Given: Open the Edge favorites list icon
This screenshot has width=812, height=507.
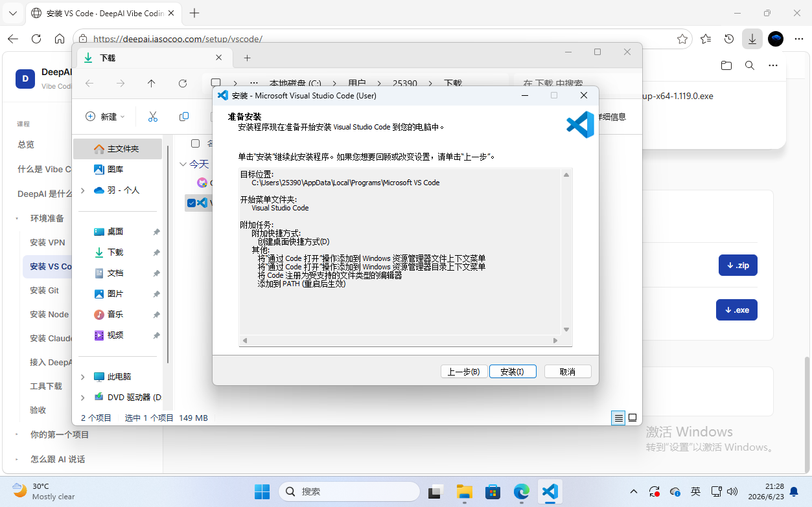Looking at the screenshot, I should pyautogui.click(x=706, y=39).
